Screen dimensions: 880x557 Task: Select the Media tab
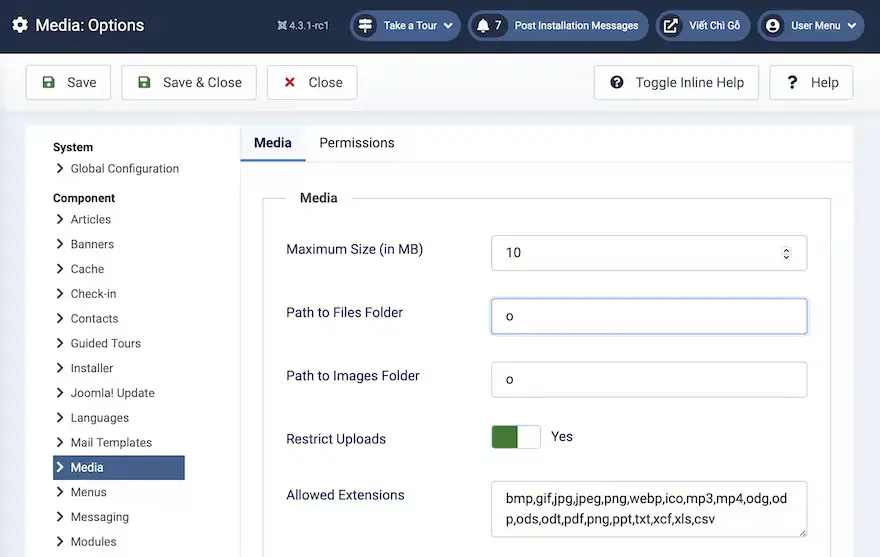click(273, 143)
